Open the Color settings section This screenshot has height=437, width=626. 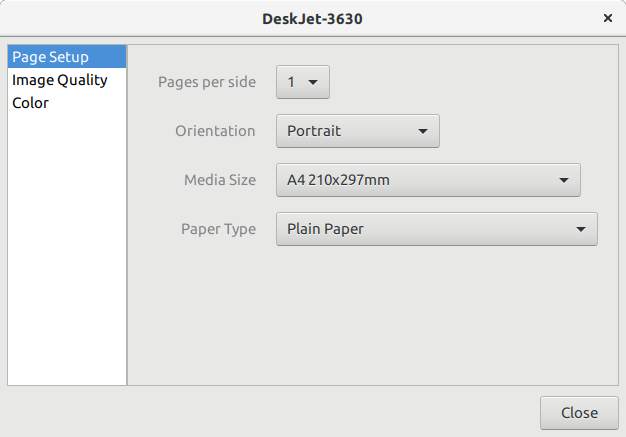click(x=67, y=103)
